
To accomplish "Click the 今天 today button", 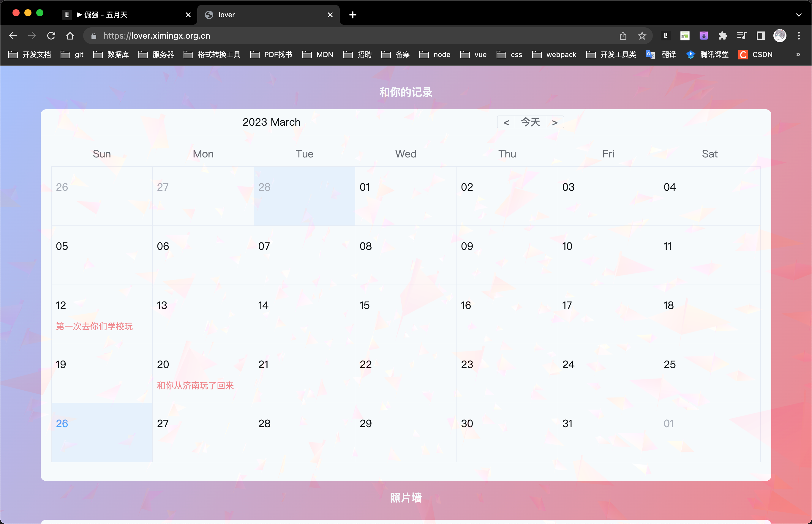I will pyautogui.click(x=530, y=122).
